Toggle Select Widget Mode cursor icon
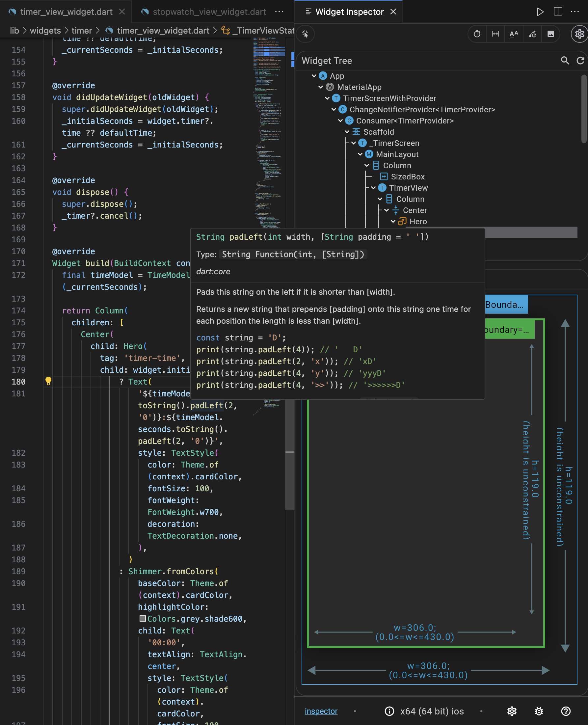Viewport: 588px width, 725px height. [x=305, y=34]
